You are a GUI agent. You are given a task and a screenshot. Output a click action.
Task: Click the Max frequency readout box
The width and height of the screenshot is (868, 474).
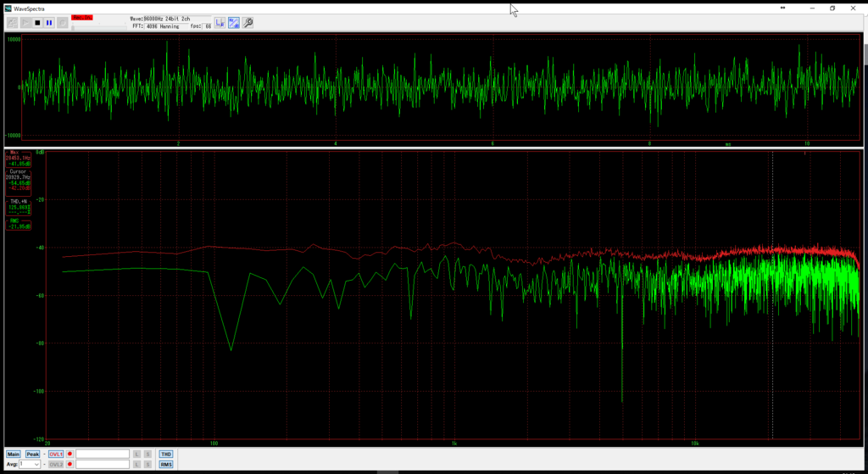click(18, 159)
